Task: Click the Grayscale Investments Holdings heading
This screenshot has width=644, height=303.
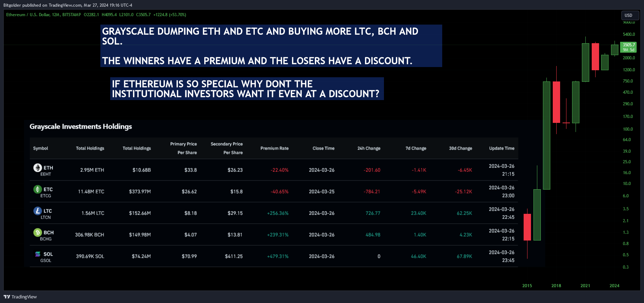Action: 81,126
